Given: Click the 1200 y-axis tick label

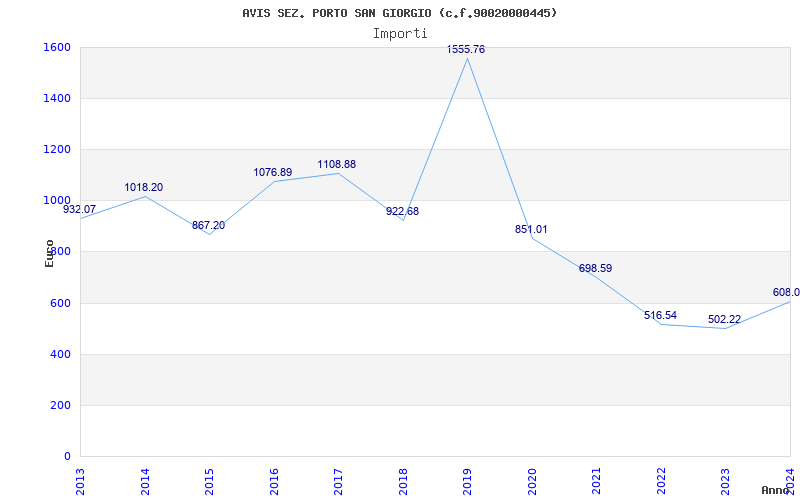Looking at the screenshot, I should click(57, 149).
